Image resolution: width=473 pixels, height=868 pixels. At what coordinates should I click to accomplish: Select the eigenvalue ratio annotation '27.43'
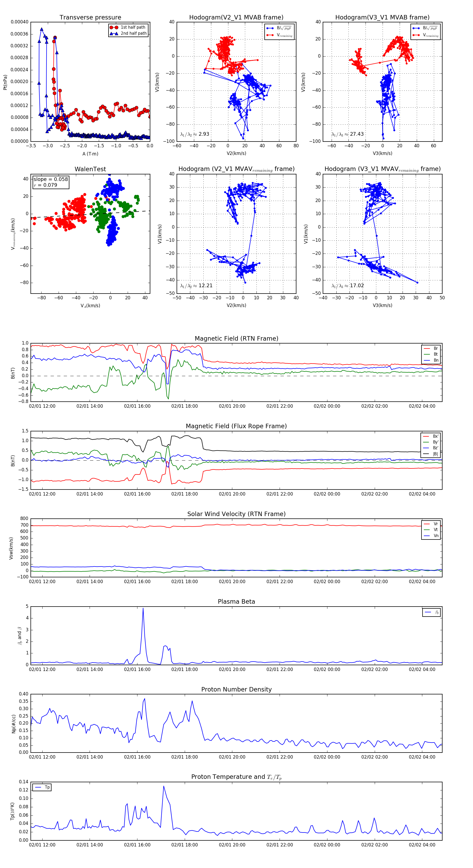click(x=347, y=134)
